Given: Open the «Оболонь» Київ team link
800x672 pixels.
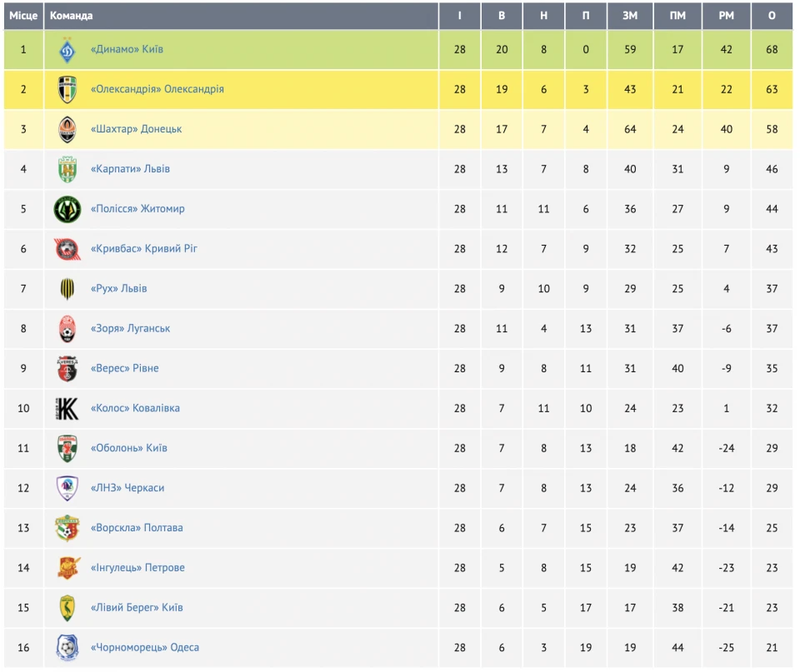Looking at the screenshot, I should [x=128, y=448].
